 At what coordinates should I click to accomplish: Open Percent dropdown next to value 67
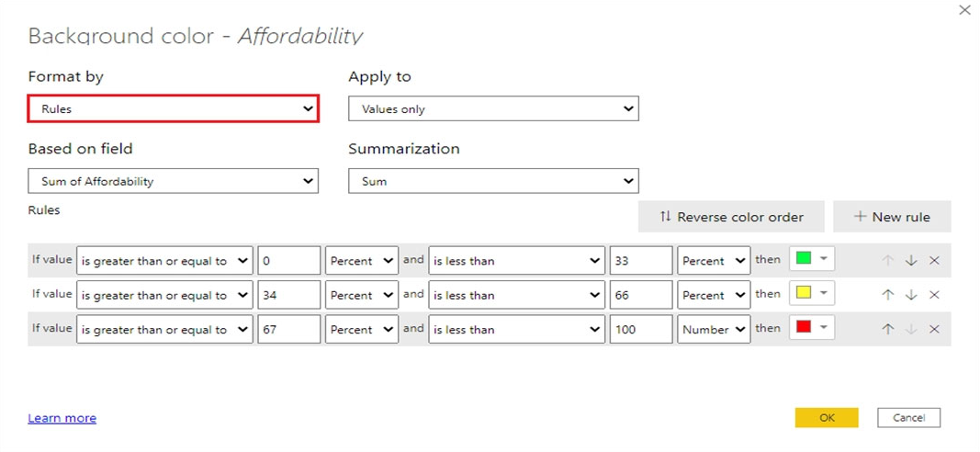(x=362, y=330)
